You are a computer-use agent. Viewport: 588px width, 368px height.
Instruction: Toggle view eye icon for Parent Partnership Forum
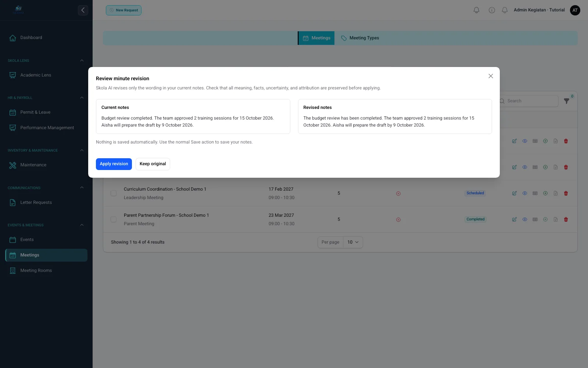point(525,219)
